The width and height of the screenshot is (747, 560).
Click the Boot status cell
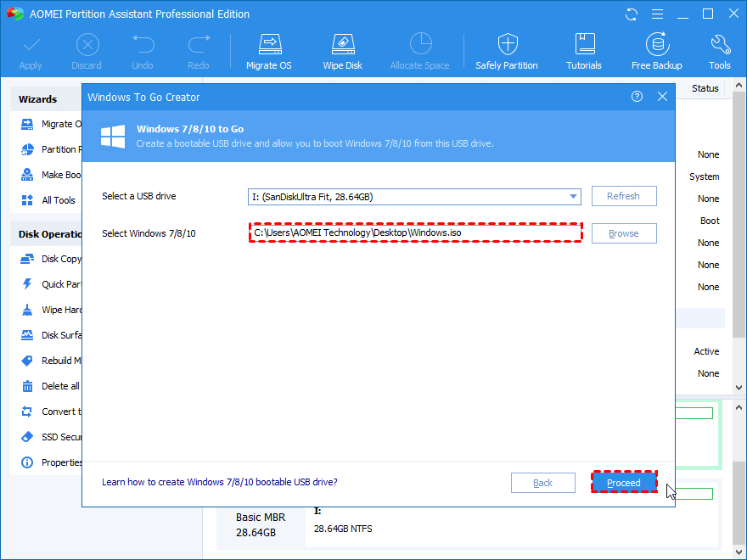(710, 221)
